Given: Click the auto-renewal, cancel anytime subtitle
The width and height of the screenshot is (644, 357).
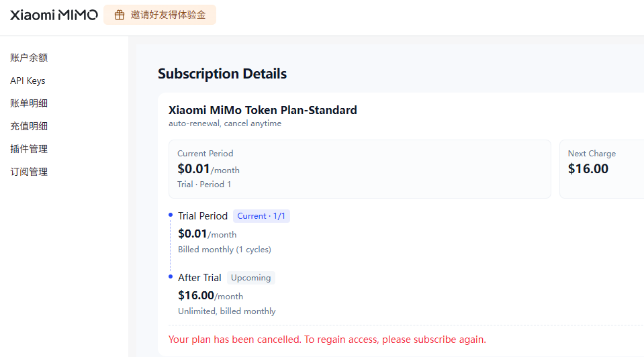Looking at the screenshot, I should (225, 123).
